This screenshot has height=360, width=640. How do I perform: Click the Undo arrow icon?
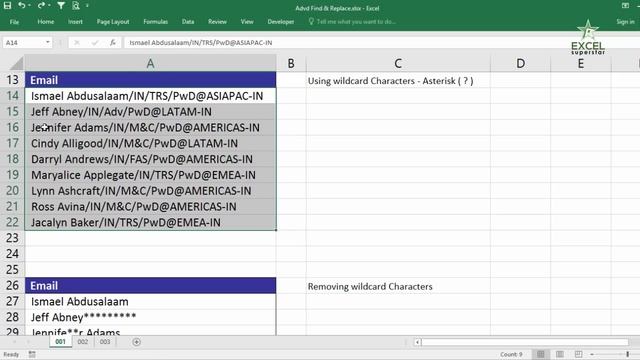[x=21, y=5]
